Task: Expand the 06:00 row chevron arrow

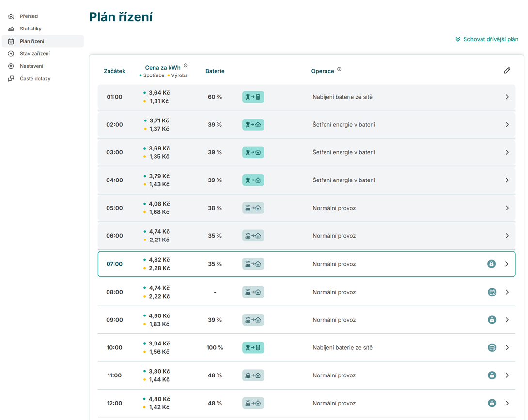Action: click(507, 236)
